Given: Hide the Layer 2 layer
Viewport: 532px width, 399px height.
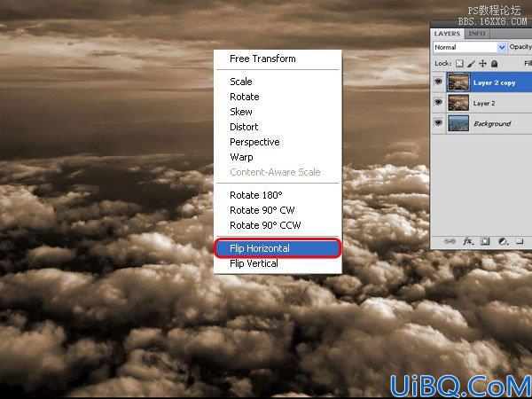Looking at the screenshot, I should [x=438, y=102].
